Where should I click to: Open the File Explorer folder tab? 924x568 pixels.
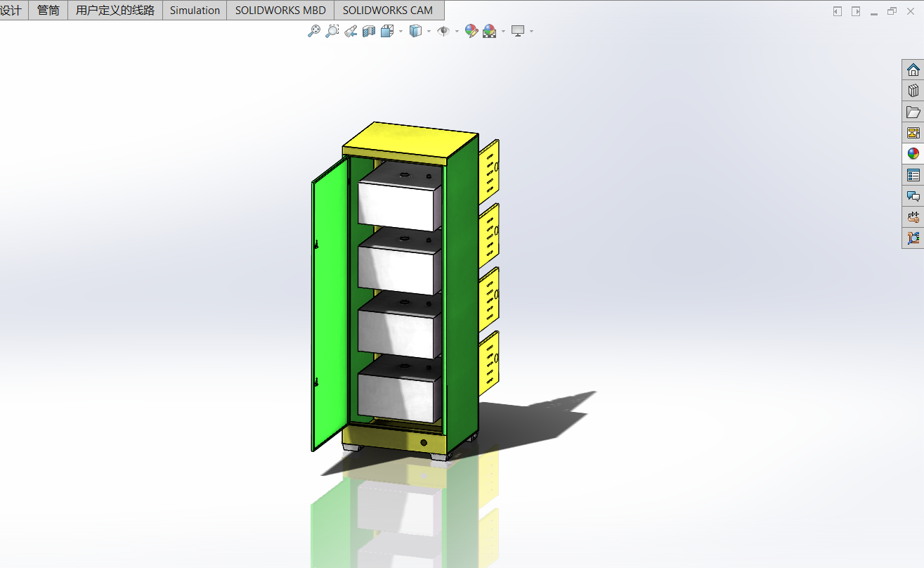913,112
